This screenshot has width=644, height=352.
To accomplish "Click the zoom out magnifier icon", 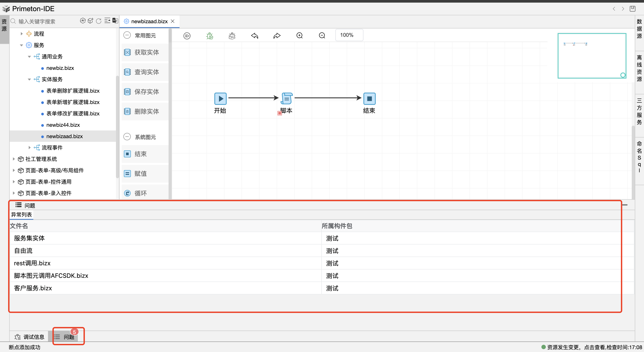I will 322,36.
